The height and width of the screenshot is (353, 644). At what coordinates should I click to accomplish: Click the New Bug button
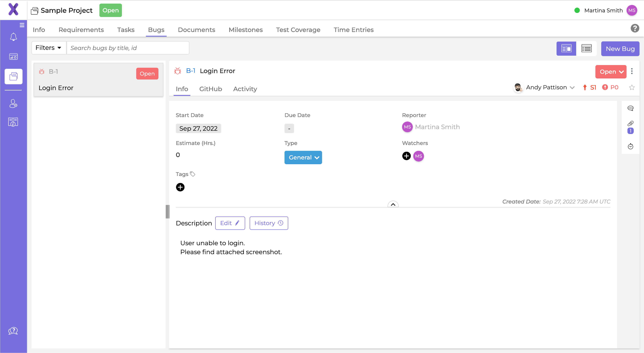pos(620,48)
